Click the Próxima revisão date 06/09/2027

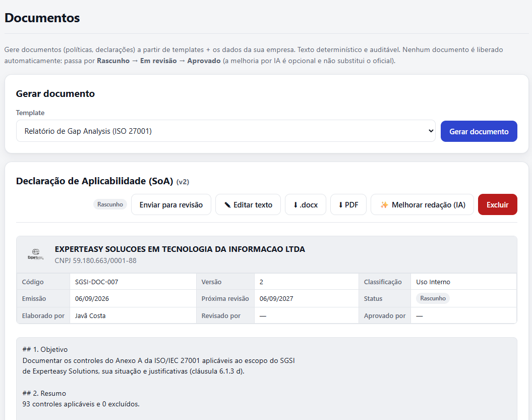pyautogui.click(x=276, y=299)
